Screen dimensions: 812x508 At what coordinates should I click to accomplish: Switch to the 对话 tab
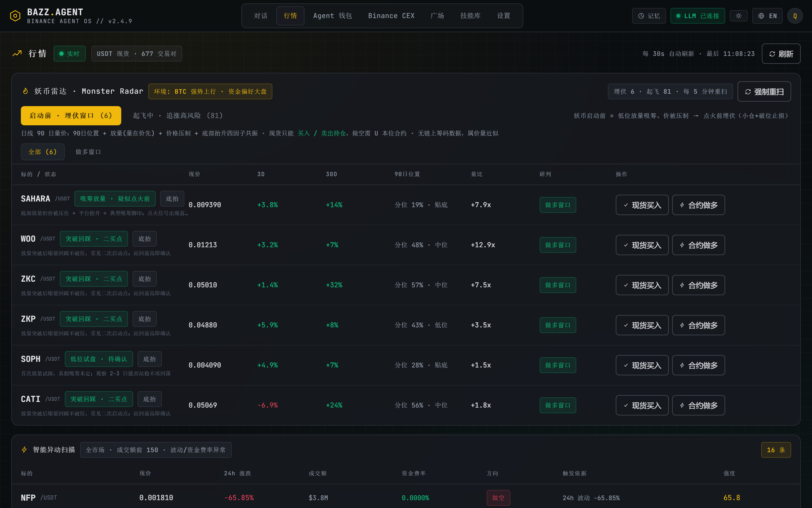tap(261, 16)
